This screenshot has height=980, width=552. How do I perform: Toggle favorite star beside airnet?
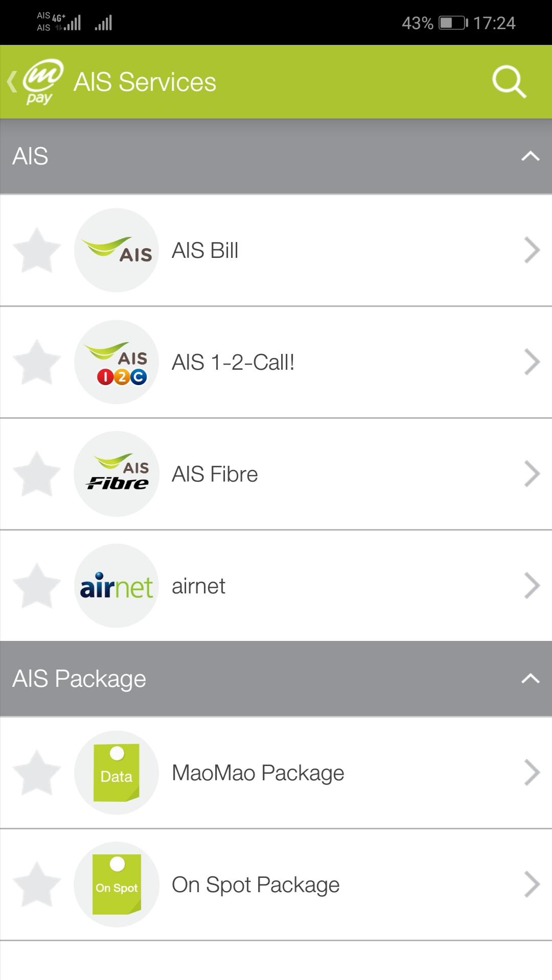pyautogui.click(x=37, y=586)
